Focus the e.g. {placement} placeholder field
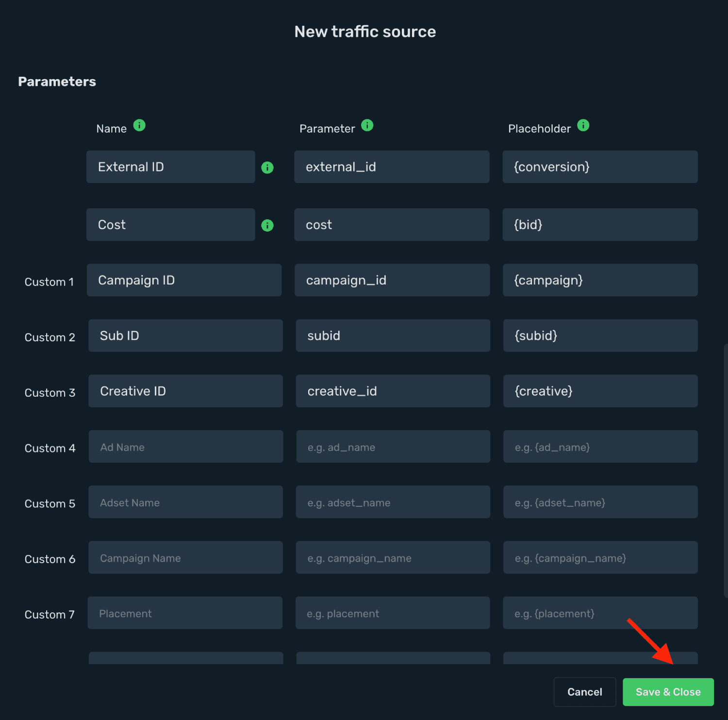 tap(600, 613)
